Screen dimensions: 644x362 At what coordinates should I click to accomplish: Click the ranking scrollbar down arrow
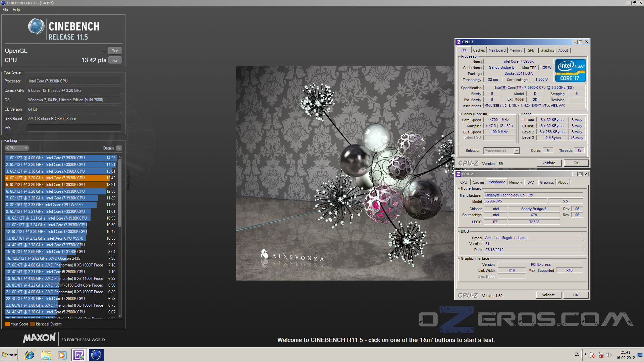point(120,316)
